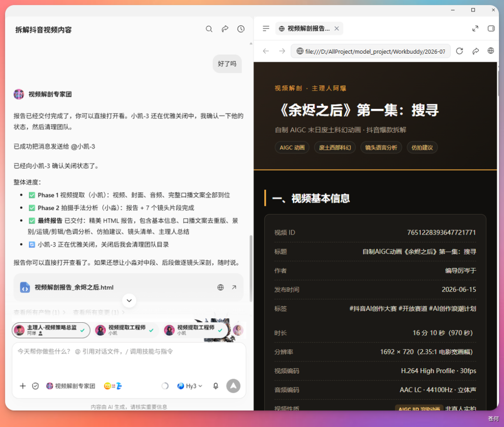Screen dimensions: 504x427
Task: Click the 好了吗 user message bubble
Action: (x=227, y=64)
